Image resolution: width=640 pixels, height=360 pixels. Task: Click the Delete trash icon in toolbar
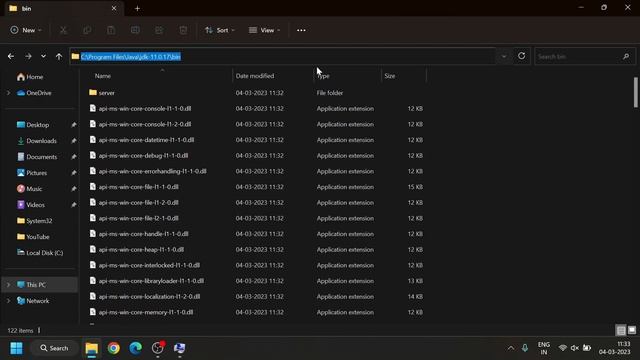pos(183,30)
